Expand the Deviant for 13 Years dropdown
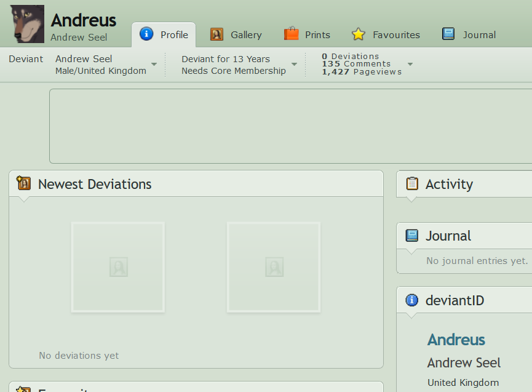Viewport: 532px width, 392px height. point(294,64)
